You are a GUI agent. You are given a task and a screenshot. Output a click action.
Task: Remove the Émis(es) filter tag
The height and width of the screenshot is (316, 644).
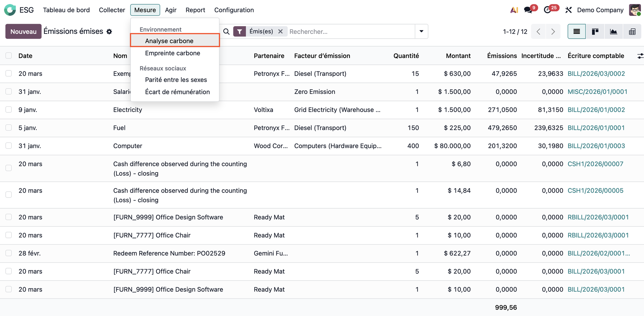(280, 32)
